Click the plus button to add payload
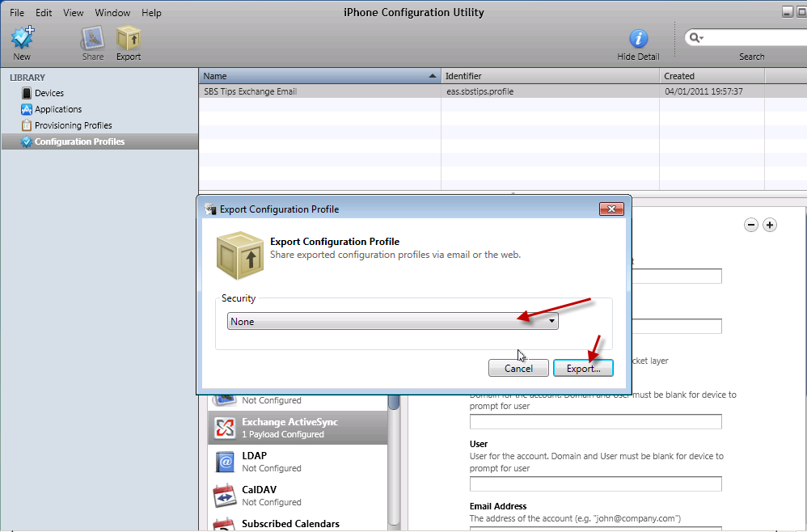Image resolution: width=807 pixels, height=532 pixels. click(x=770, y=226)
